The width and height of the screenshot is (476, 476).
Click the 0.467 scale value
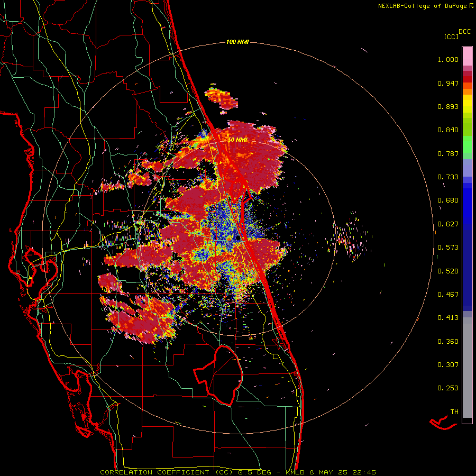pyautogui.click(x=448, y=295)
